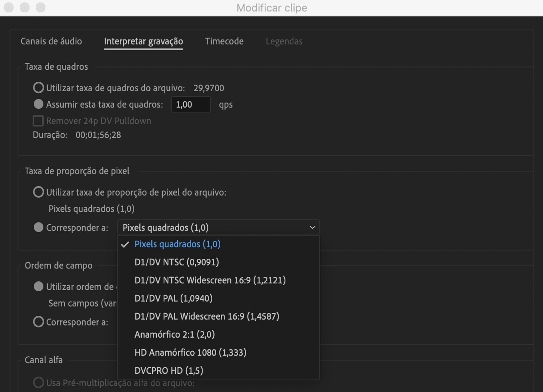Select pixel ratio 'Corresponder a' radio button
This screenshot has height=392, width=543.
click(x=38, y=227)
